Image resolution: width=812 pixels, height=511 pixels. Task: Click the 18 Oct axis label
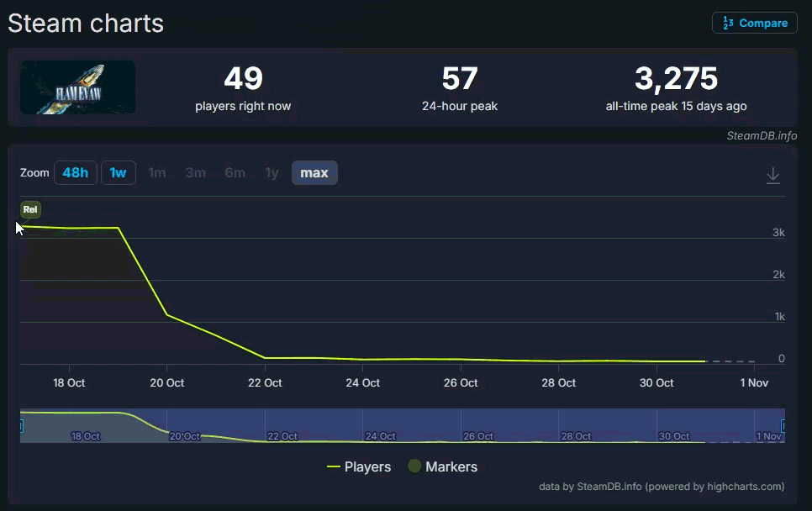coord(69,382)
